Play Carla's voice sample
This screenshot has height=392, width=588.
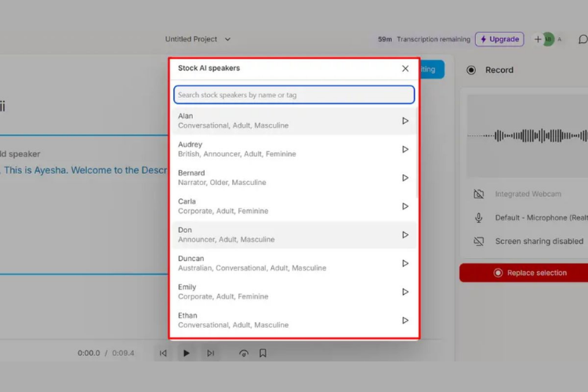pos(405,206)
